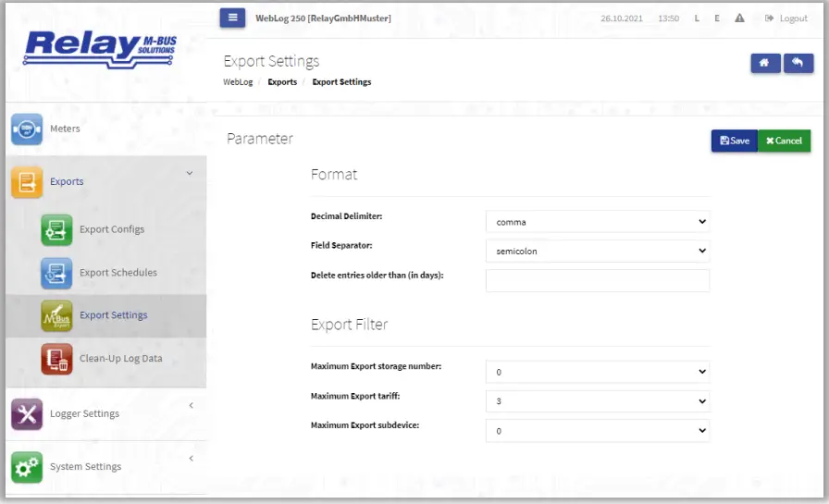The width and height of the screenshot is (829, 504).
Task: Collapse the Exports menu chevron
Action: point(190,173)
